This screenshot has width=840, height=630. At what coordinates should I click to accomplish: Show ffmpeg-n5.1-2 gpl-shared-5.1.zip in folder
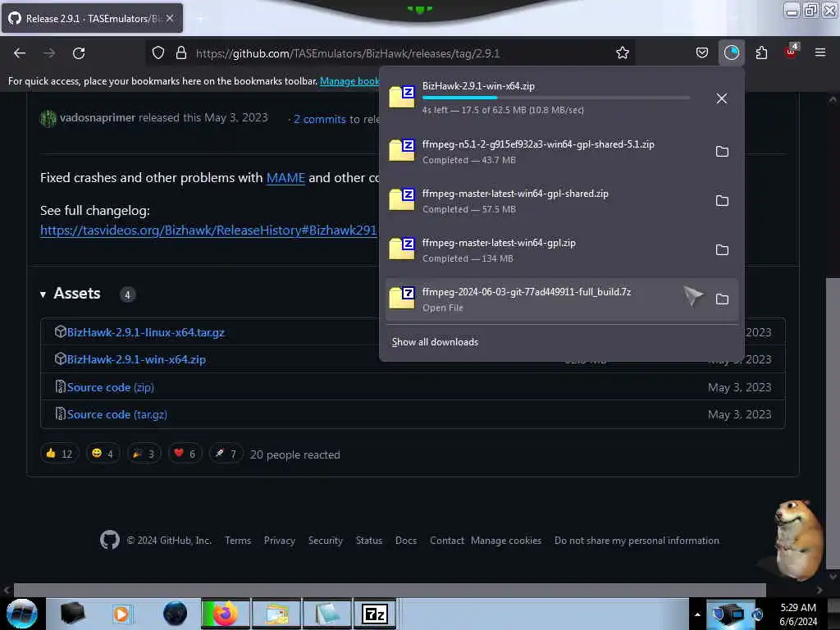[x=722, y=152]
